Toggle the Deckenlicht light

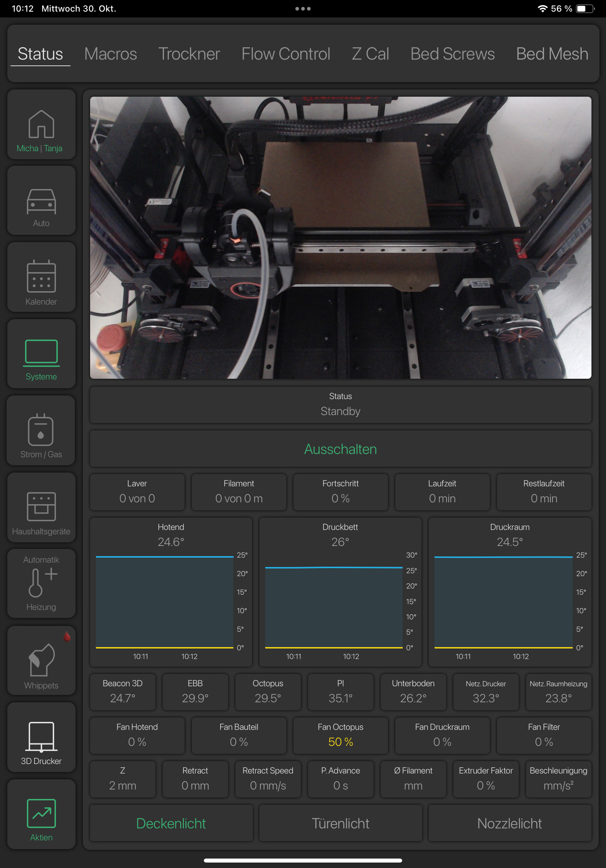[x=171, y=823]
